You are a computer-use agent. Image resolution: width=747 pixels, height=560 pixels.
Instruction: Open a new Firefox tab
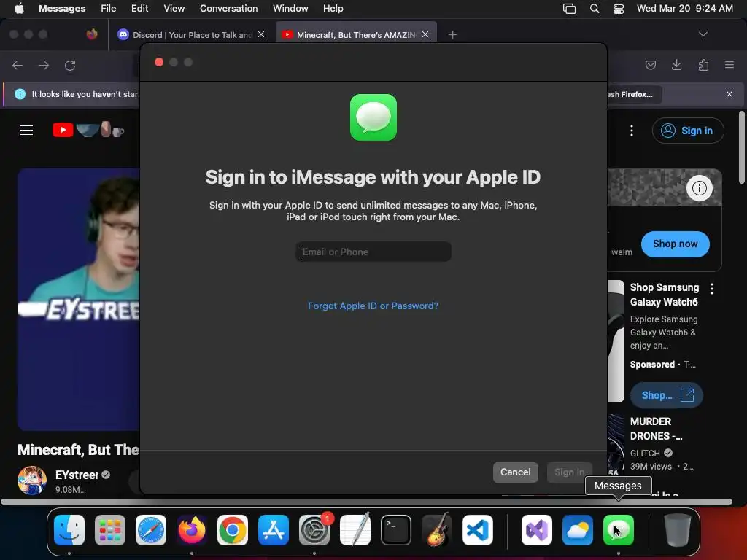(x=452, y=35)
